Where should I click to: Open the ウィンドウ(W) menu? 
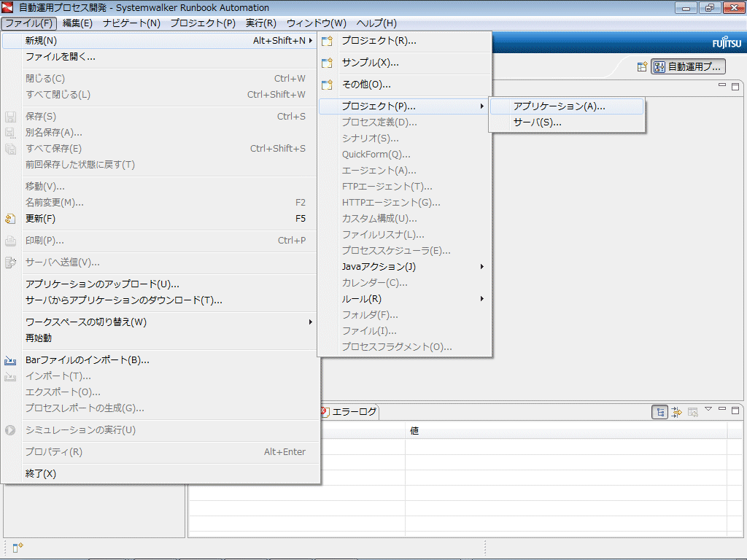point(317,23)
